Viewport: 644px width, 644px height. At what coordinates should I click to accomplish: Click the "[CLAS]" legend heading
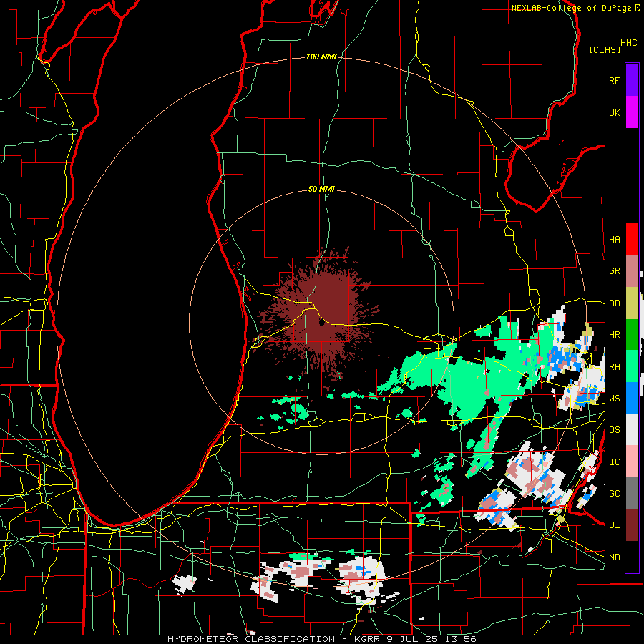click(x=605, y=49)
